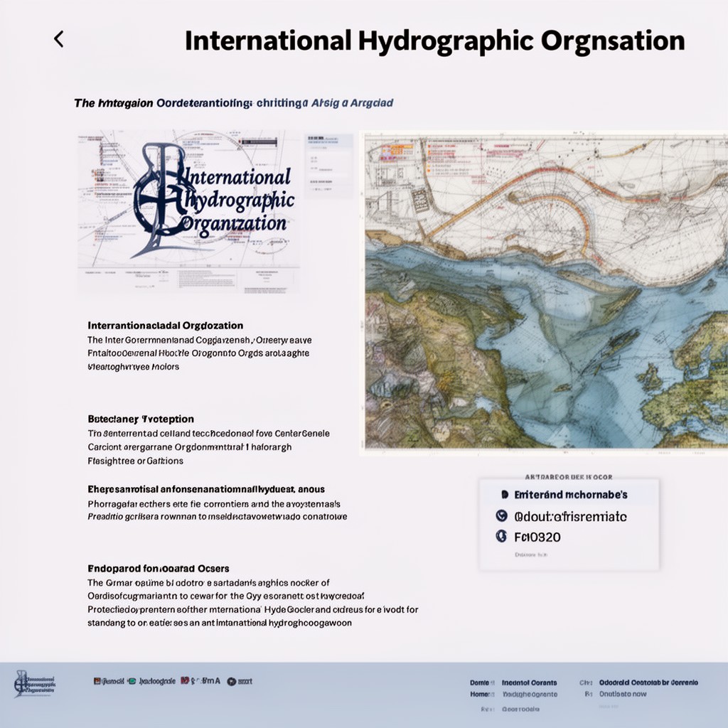
Task: Open the footer "Onatloato now" link
Action: tap(623, 694)
